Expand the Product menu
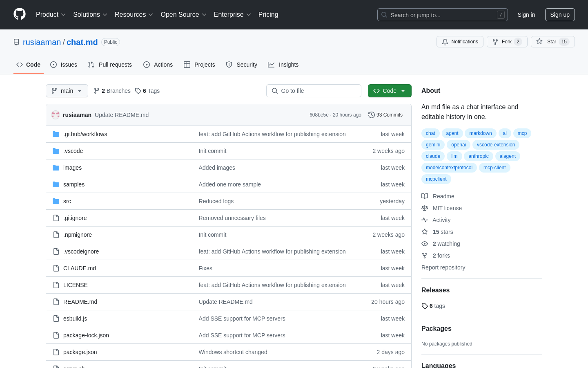588x368 pixels. coord(51,14)
